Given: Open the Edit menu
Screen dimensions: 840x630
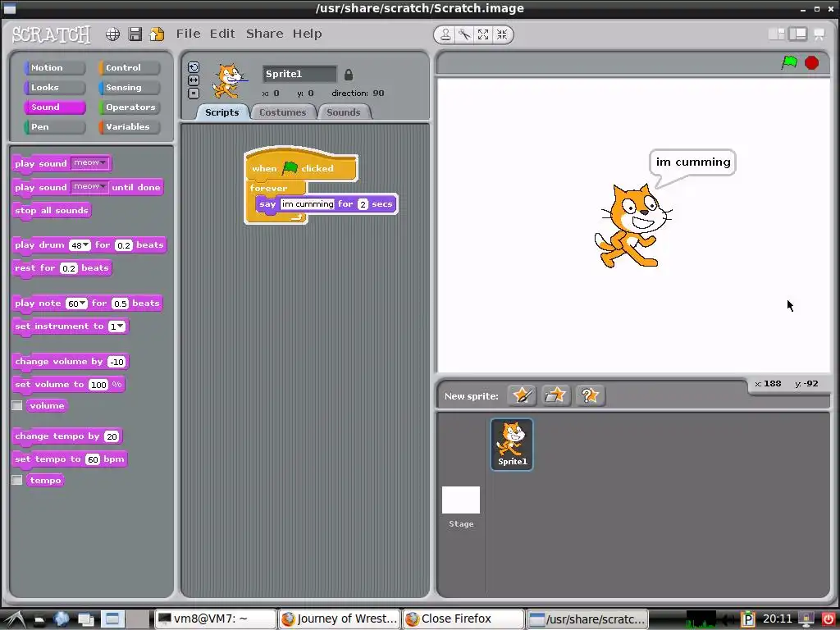Looking at the screenshot, I should (x=222, y=34).
